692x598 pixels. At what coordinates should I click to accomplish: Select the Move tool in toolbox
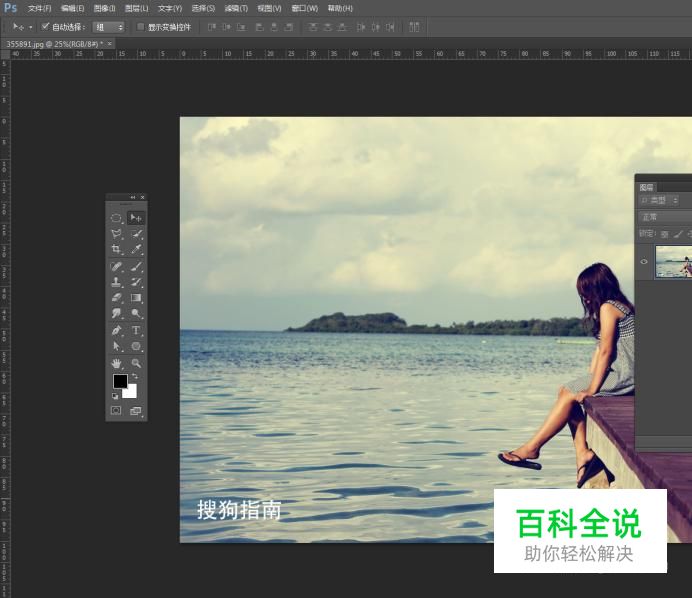point(136,217)
